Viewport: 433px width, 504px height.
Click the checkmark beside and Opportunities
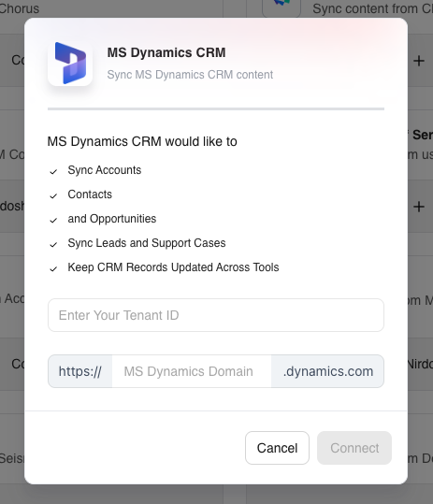coord(53,220)
